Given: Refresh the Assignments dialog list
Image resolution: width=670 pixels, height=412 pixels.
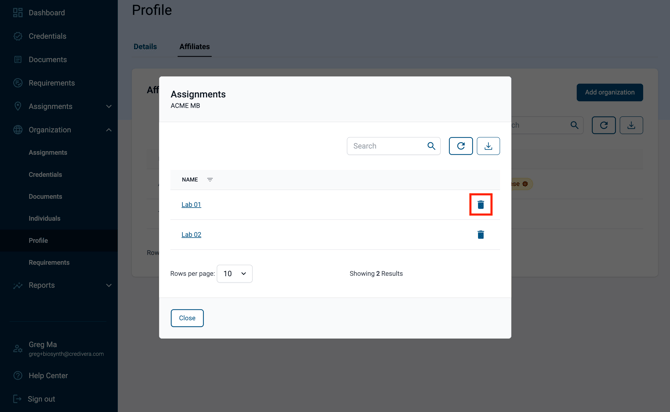Looking at the screenshot, I should tap(461, 146).
